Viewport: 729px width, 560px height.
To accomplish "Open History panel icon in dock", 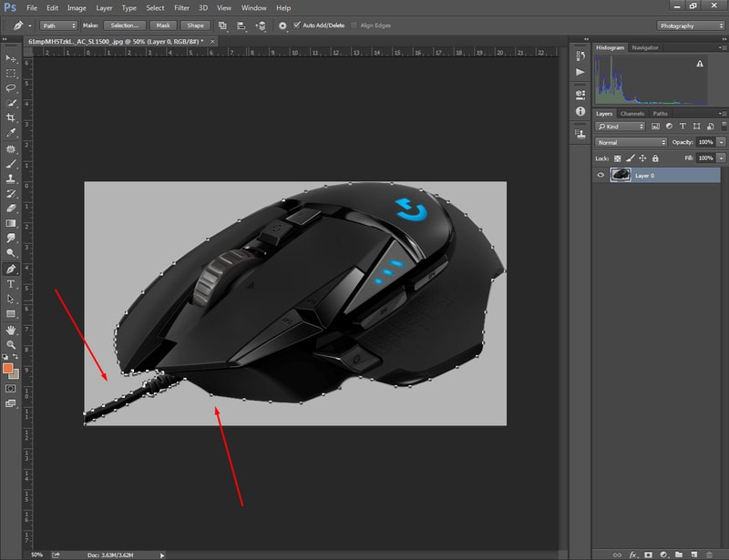I will click(580, 56).
